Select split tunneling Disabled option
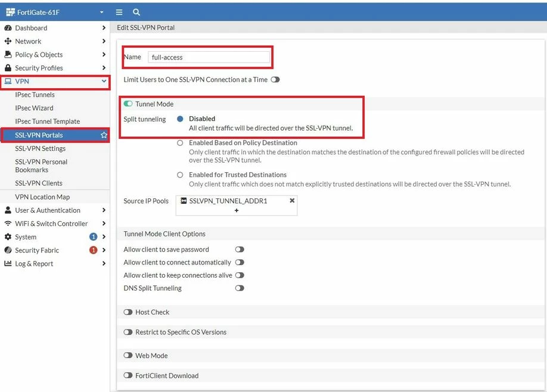The height and width of the screenshot is (392, 547). [x=180, y=119]
